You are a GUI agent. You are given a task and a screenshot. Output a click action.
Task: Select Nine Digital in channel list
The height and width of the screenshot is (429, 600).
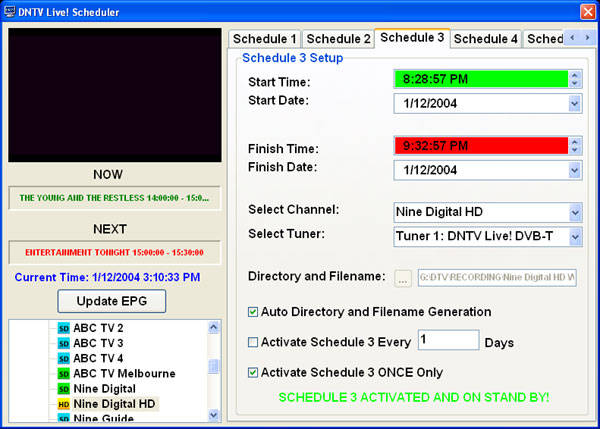104,389
